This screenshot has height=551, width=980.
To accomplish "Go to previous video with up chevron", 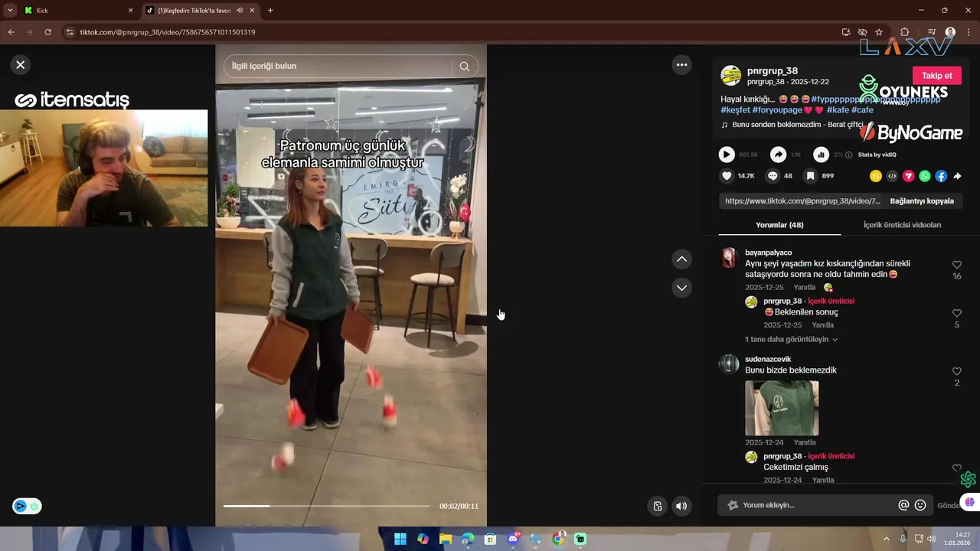I will click(681, 259).
